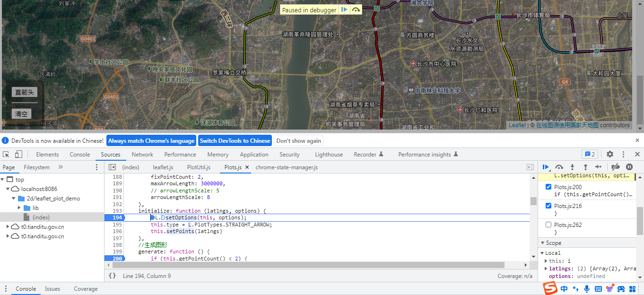Click the Step button
The image size is (644, 295).
tap(599, 167)
